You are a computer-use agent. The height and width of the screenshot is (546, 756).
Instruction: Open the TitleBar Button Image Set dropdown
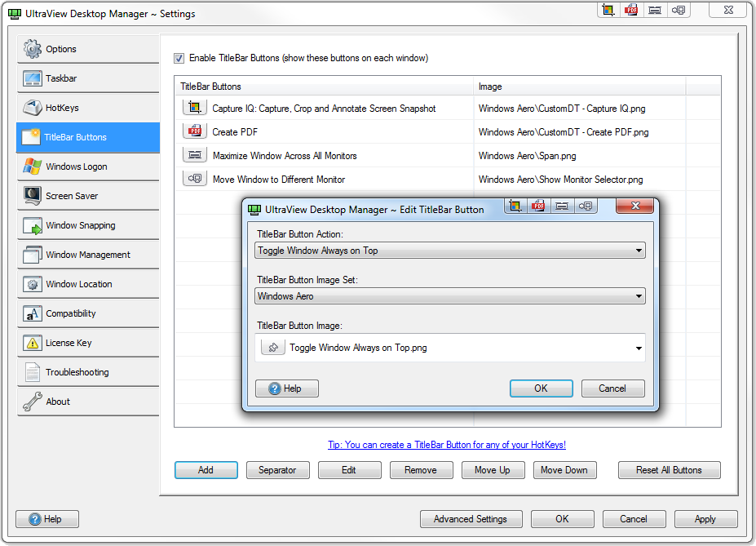[x=449, y=296]
